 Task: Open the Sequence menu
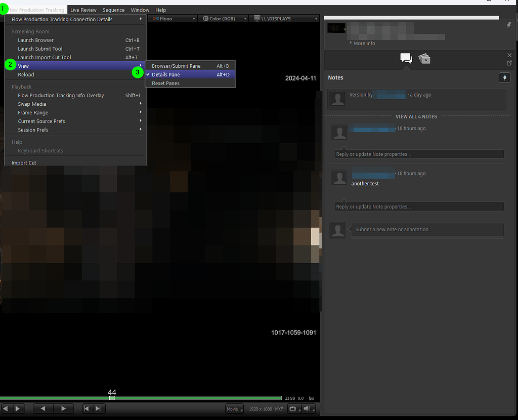[x=113, y=10]
